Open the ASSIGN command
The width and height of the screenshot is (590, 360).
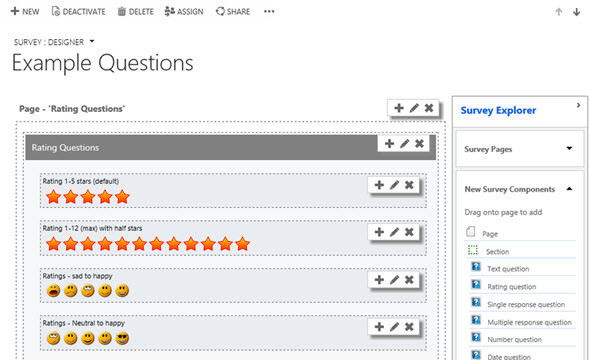click(x=184, y=12)
